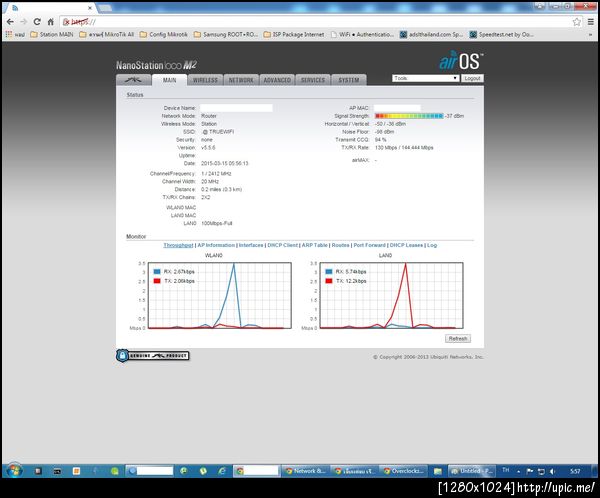Open the DHCP Client link

(282, 245)
